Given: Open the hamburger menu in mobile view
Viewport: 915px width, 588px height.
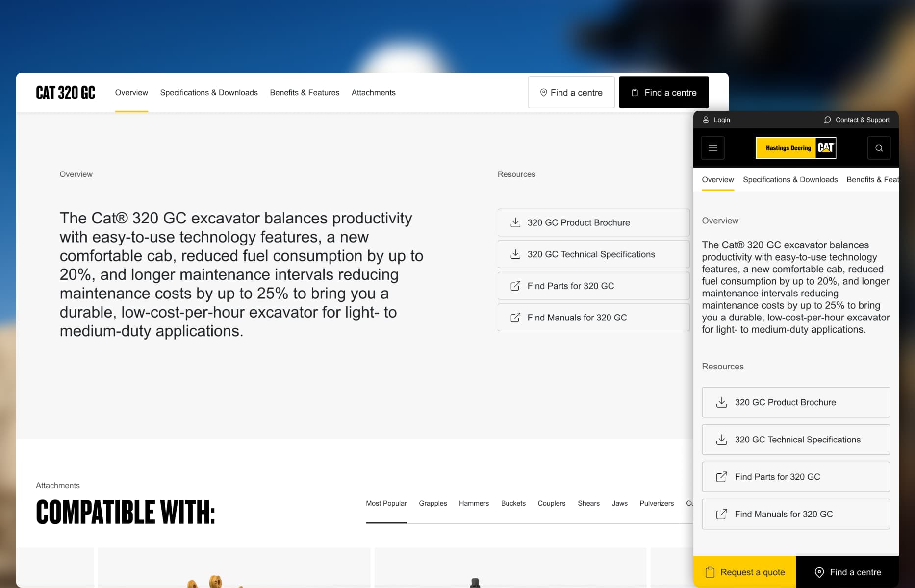Looking at the screenshot, I should pyautogui.click(x=712, y=148).
